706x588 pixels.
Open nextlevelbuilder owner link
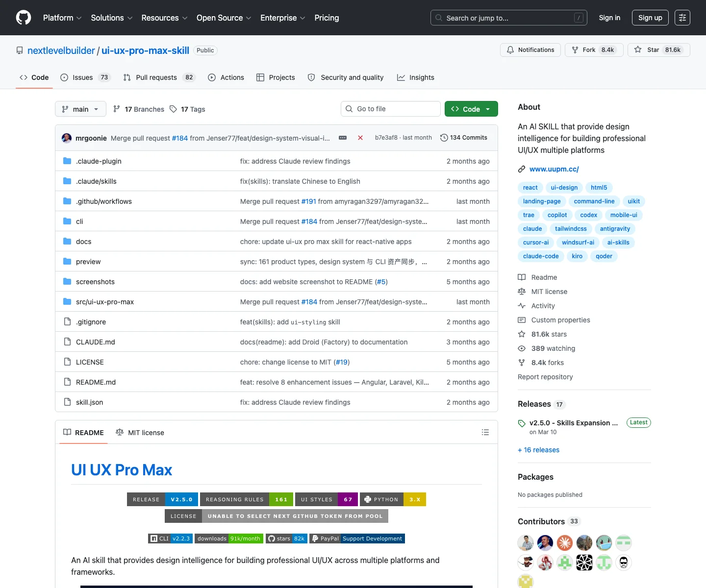tap(61, 50)
